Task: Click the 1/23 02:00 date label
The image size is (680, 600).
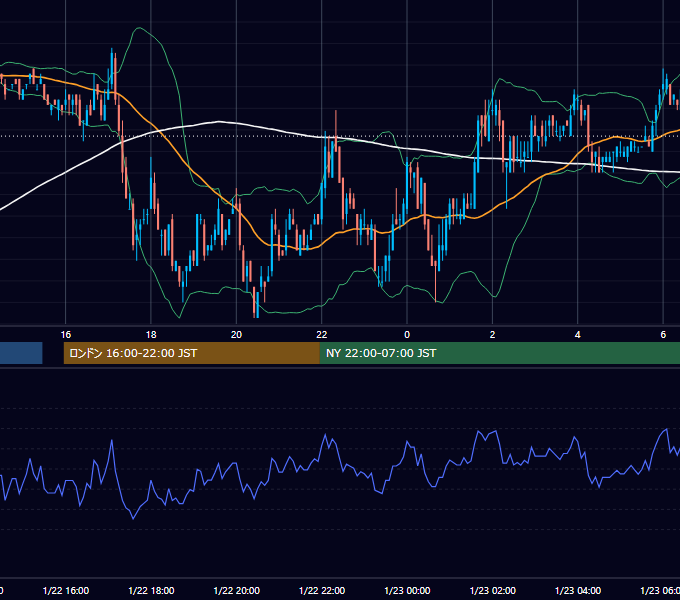Action: [x=493, y=591]
